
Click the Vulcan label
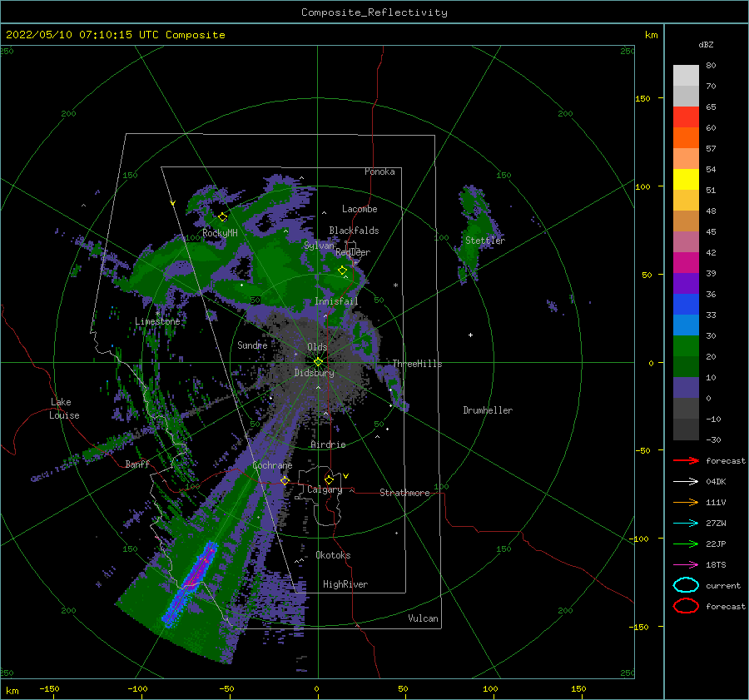[423, 618]
